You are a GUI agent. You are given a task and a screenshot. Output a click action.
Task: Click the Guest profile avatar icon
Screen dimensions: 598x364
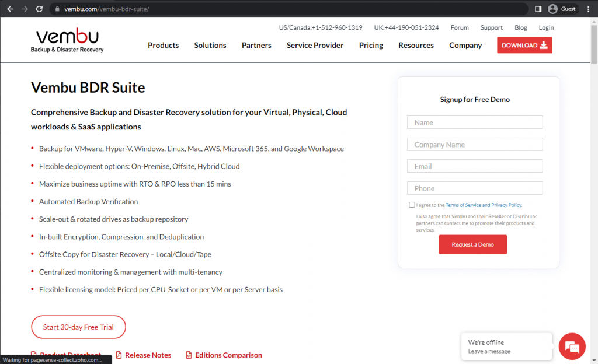tap(552, 9)
